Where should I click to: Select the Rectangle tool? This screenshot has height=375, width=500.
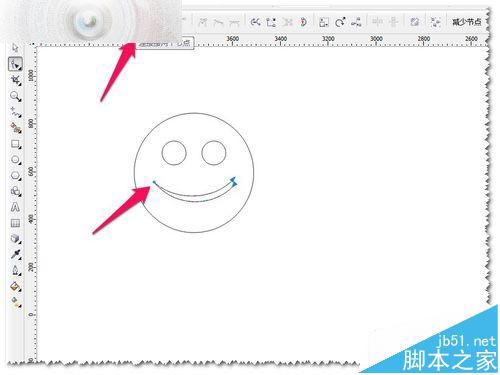15,144
